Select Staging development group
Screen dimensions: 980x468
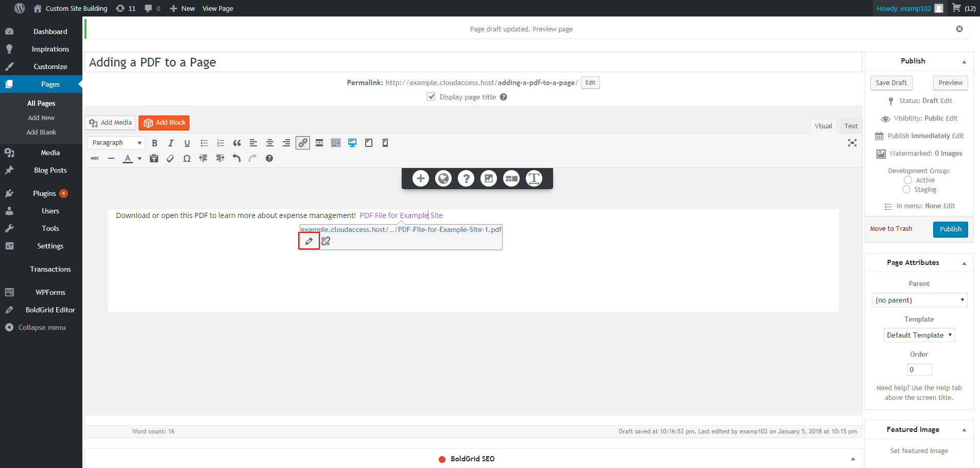pyautogui.click(x=906, y=189)
